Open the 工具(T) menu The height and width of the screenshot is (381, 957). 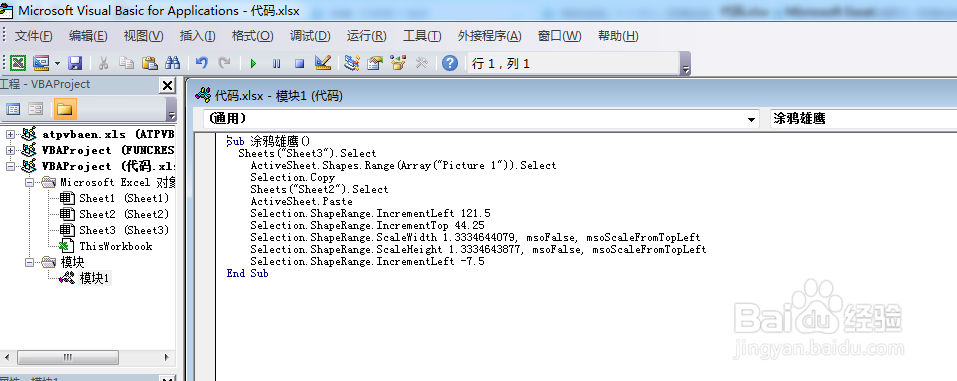pyautogui.click(x=422, y=36)
